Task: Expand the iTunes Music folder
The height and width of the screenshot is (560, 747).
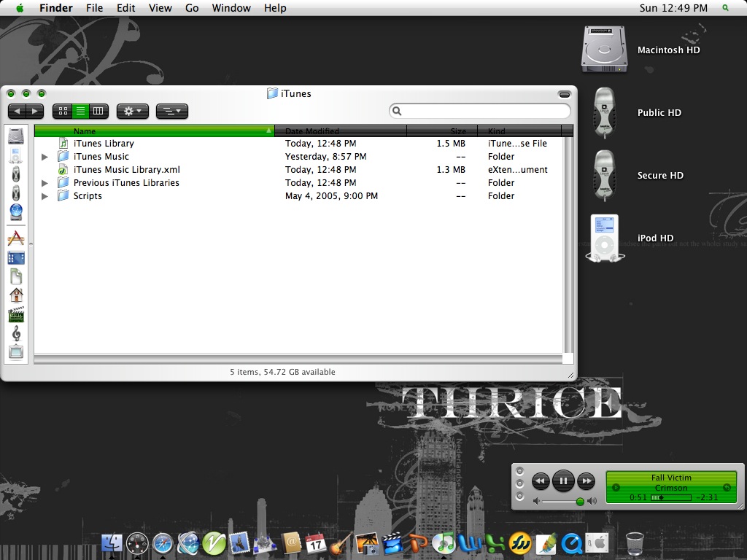Action: (x=44, y=157)
